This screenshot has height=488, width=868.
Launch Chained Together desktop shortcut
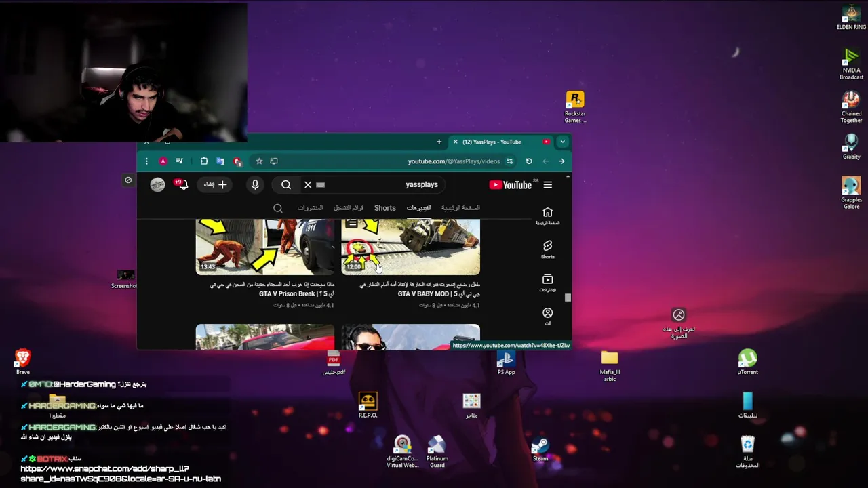tap(851, 107)
